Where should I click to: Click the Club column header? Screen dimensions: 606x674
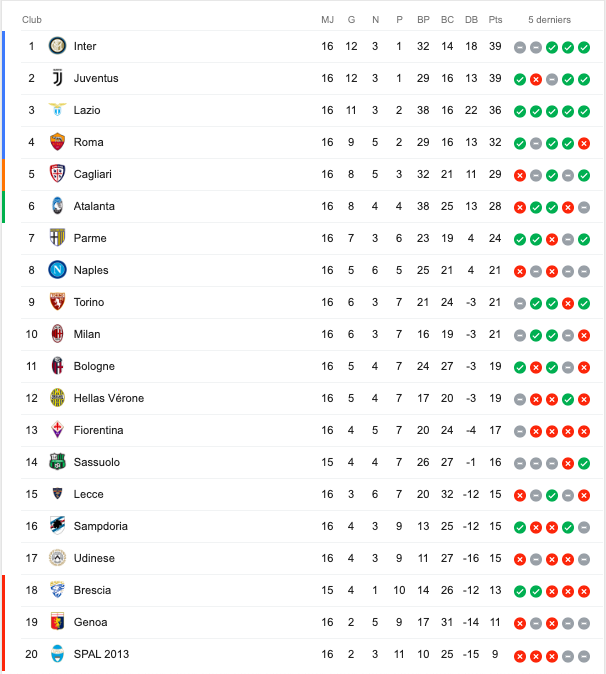coord(32,20)
